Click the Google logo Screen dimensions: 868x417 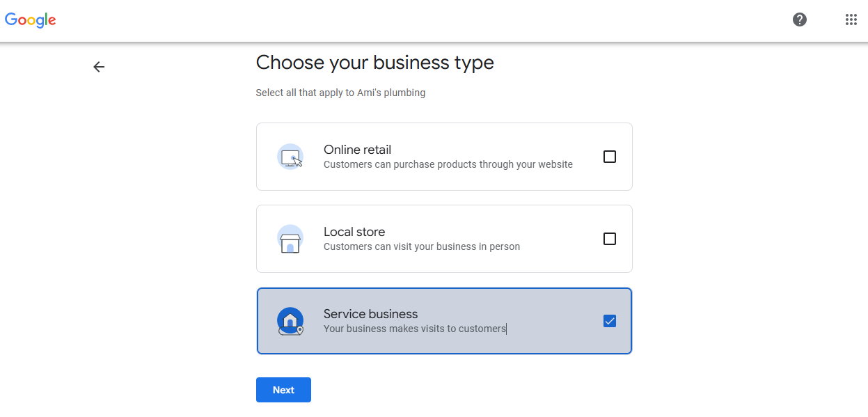coord(30,19)
